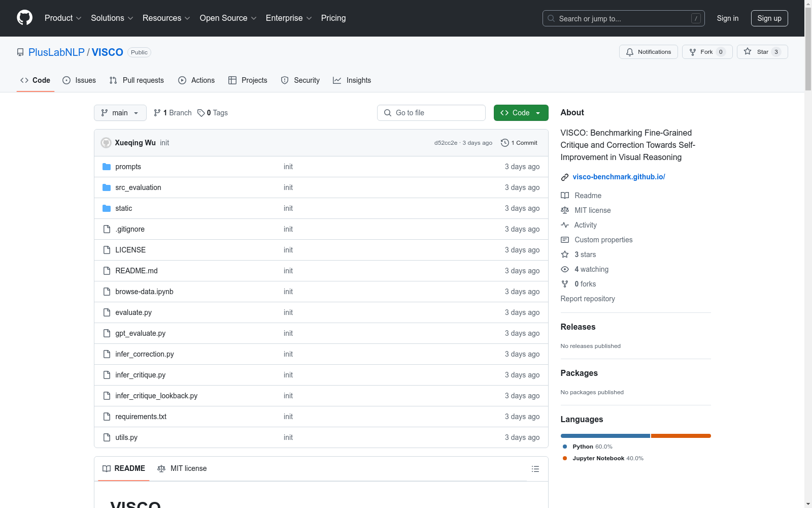This screenshot has height=508, width=812.
Task: Click the evaluate.py file icon
Action: (107, 312)
